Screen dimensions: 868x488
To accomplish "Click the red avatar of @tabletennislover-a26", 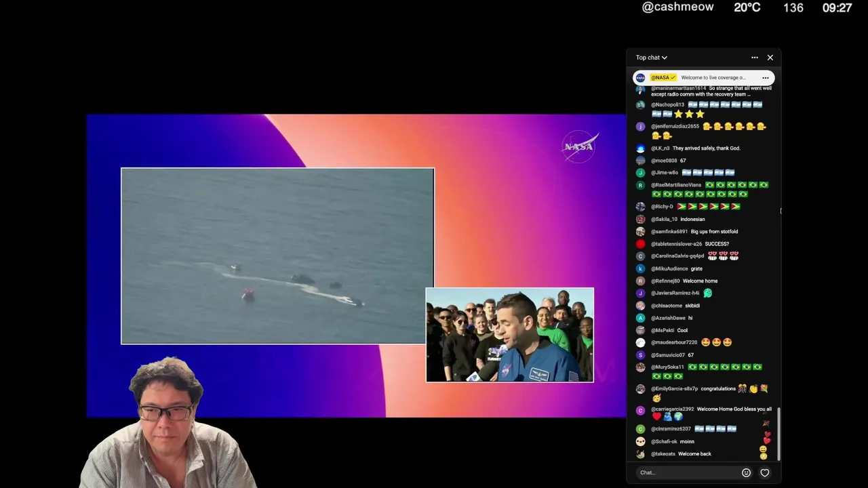I will pos(640,244).
